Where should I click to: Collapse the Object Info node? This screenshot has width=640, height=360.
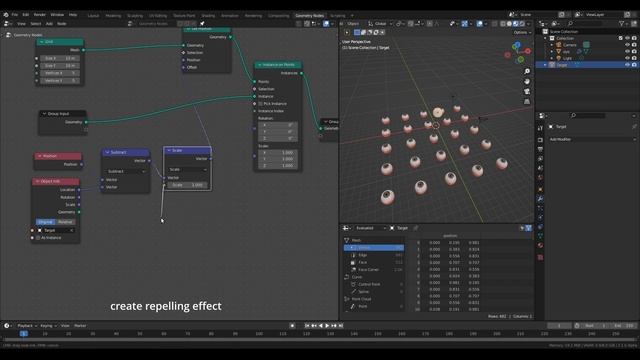pos(37,181)
